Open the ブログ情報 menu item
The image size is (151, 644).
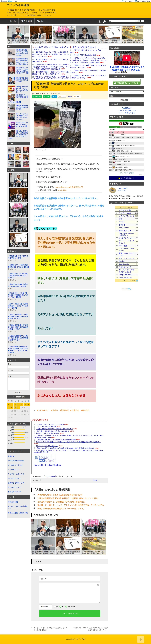coord(26,21)
